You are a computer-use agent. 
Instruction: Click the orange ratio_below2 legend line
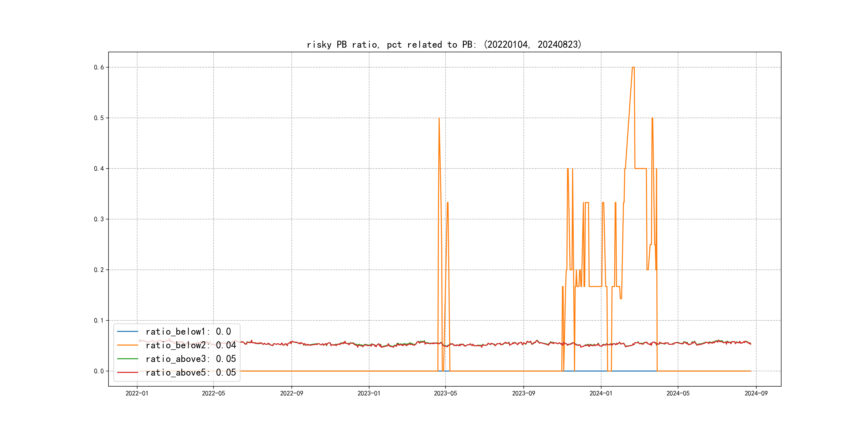pyautogui.click(x=127, y=345)
